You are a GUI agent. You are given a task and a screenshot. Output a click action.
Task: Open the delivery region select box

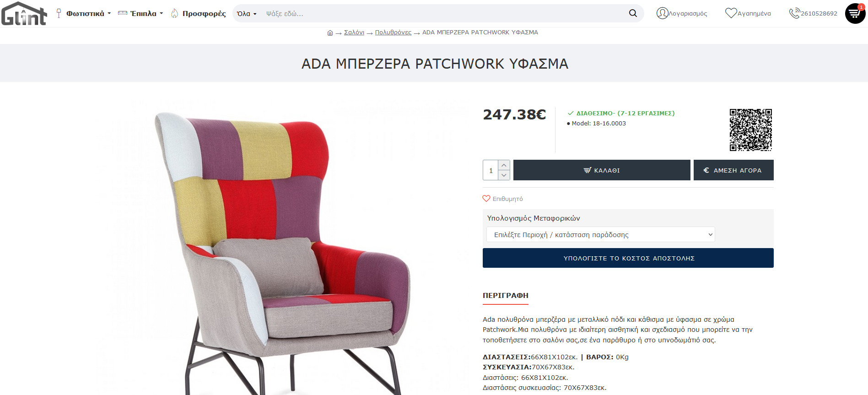(600, 234)
